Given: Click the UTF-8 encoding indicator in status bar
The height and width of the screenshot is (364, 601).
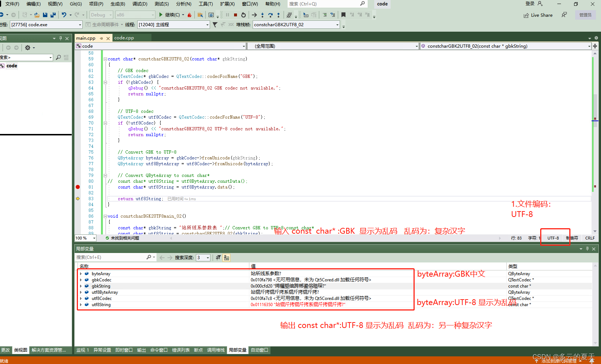Looking at the screenshot, I should coord(553,238).
